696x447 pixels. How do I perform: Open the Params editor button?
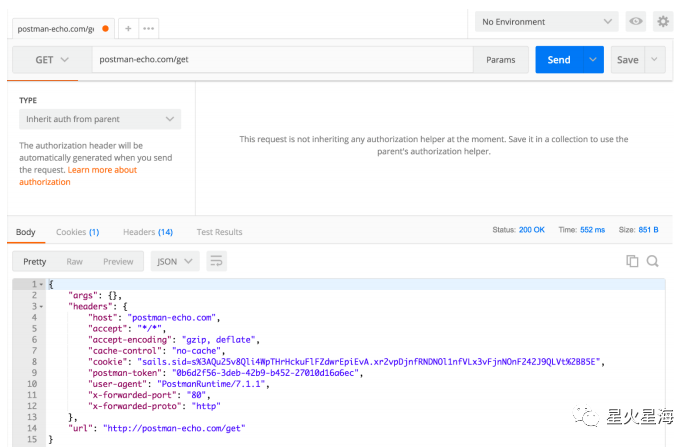pyautogui.click(x=501, y=59)
